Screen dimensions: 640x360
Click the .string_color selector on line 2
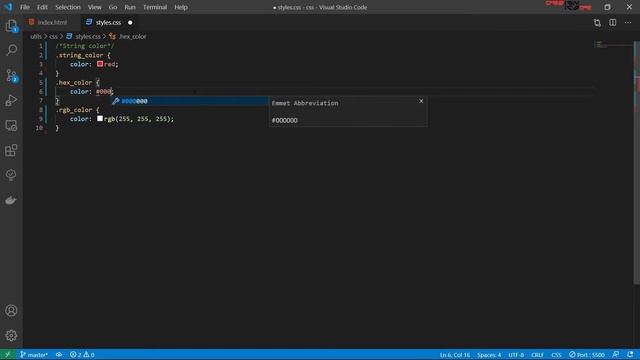tap(81, 55)
